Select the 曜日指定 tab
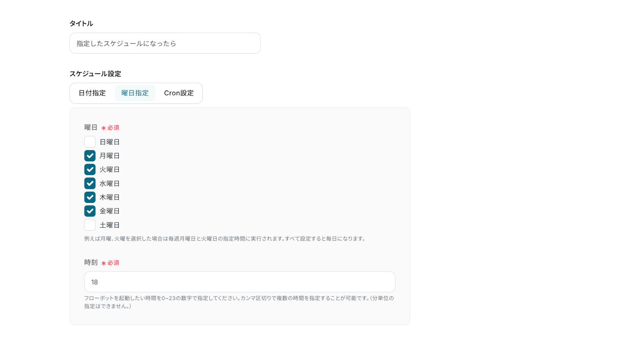The width and height of the screenshot is (644, 337). point(135,93)
